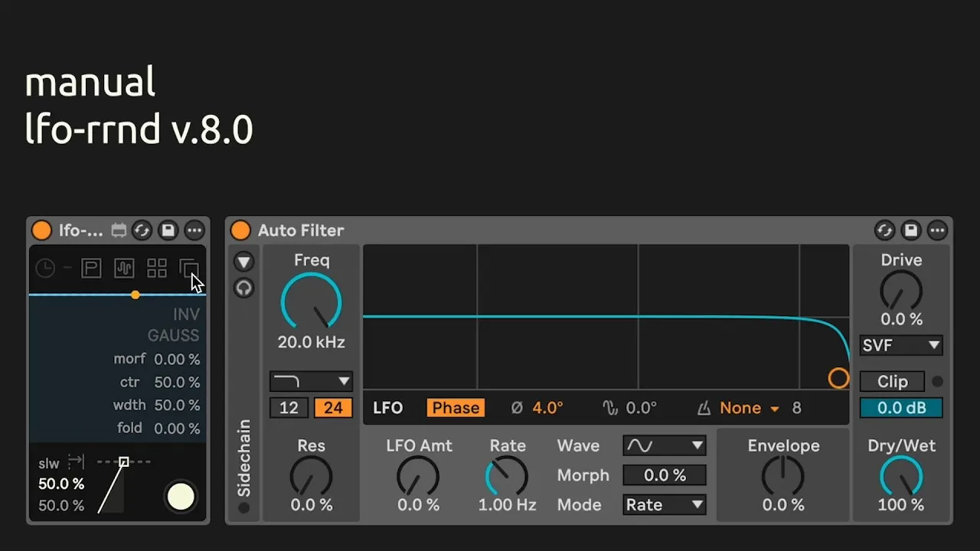Screen dimensions: 980x551
Task: Click the overlapping squares icon in lfo panel
Action: pyautogui.click(x=188, y=268)
